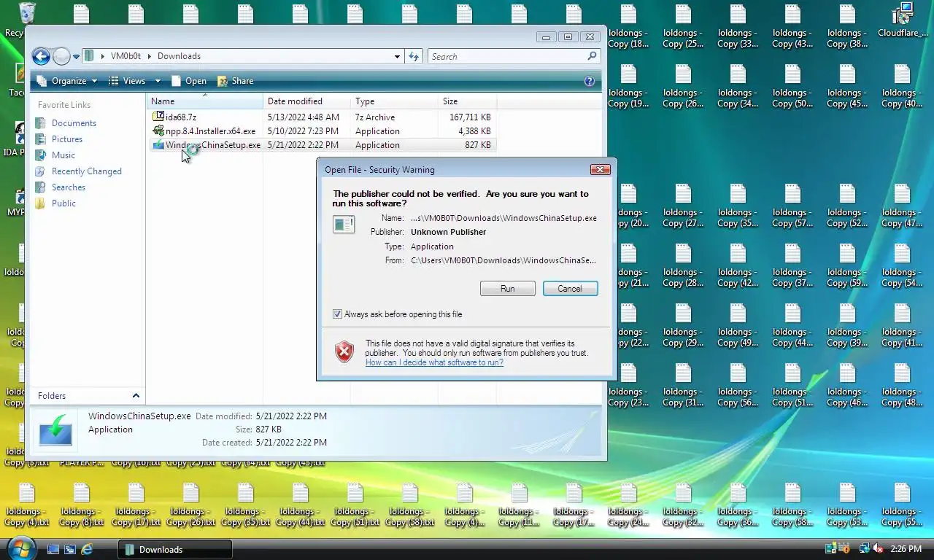The width and height of the screenshot is (934, 560).
Task: Sort files by Type column header
Action: (394, 101)
